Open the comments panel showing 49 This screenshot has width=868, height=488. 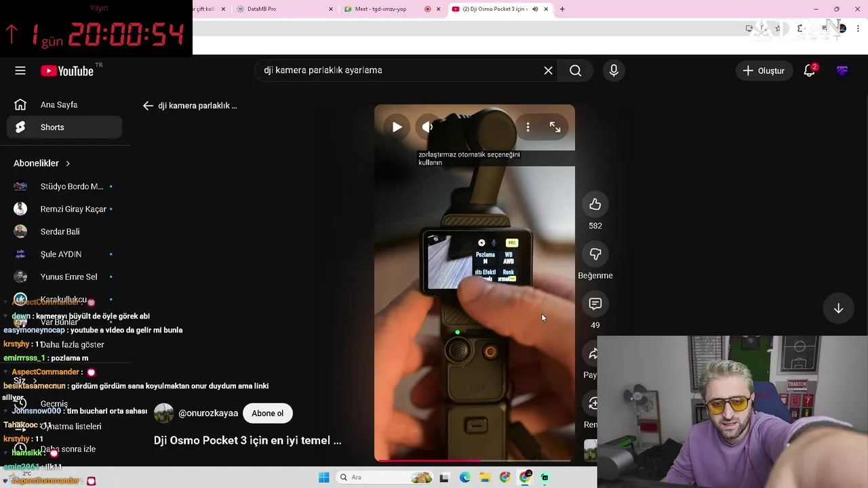pyautogui.click(x=595, y=304)
